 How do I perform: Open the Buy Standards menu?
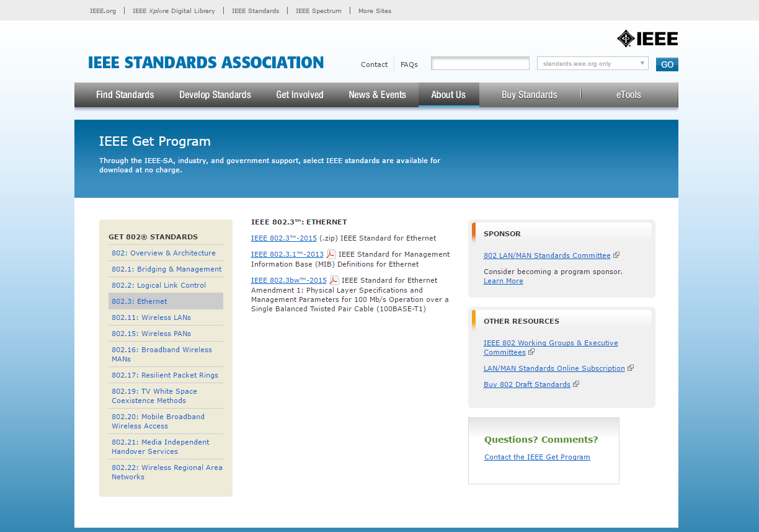click(x=530, y=95)
